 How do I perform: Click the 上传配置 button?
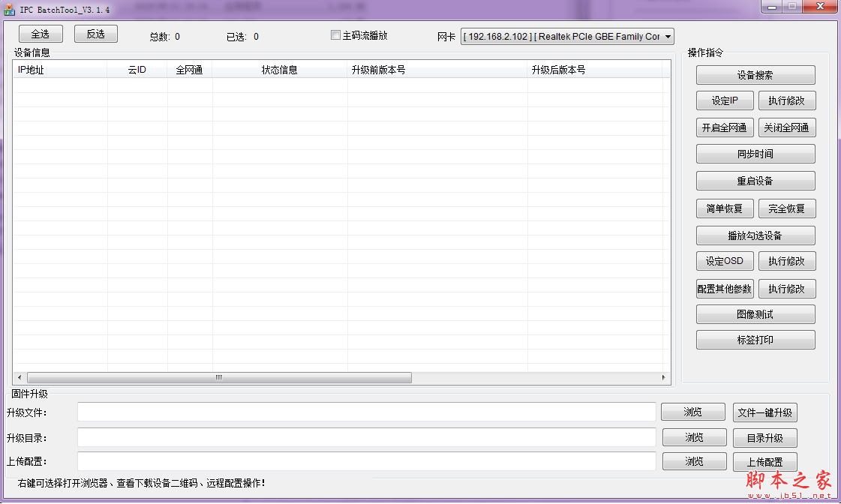tap(764, 462)
